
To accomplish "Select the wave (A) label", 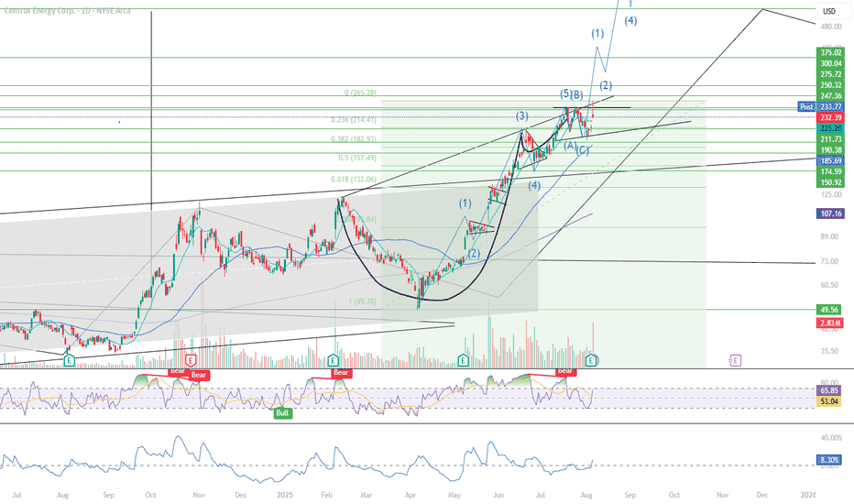I will [570, 146].
